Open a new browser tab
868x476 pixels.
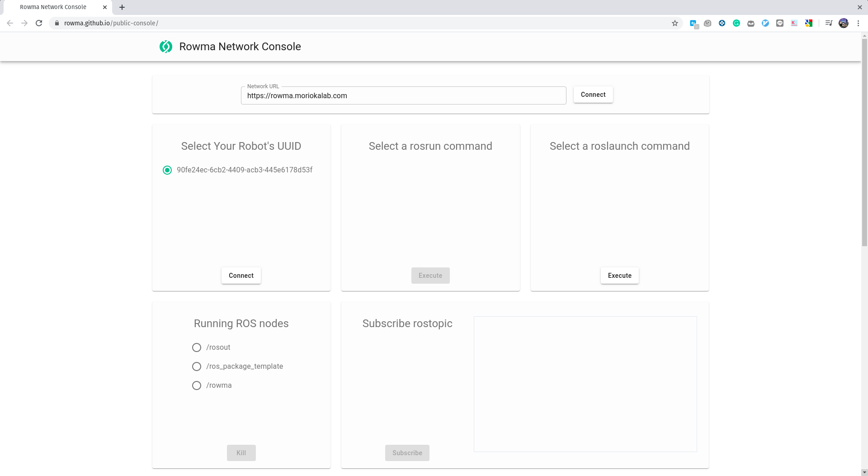point(122,7)
